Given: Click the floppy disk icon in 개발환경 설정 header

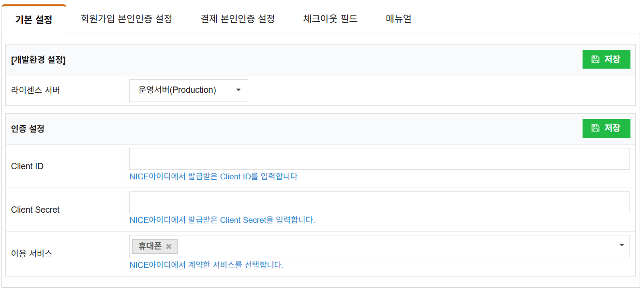Looking at the screenshot, I should click(595, 59).
